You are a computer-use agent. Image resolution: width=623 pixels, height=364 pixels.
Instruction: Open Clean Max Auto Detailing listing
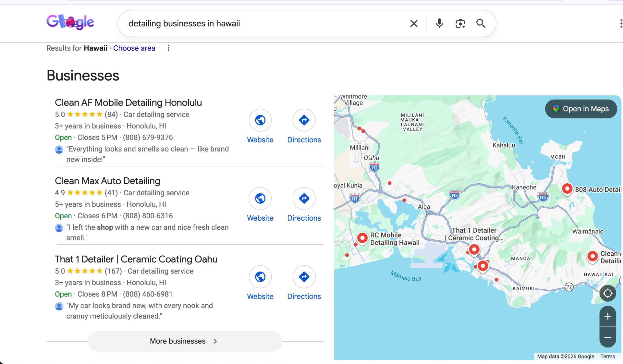(x=107, y=181)
